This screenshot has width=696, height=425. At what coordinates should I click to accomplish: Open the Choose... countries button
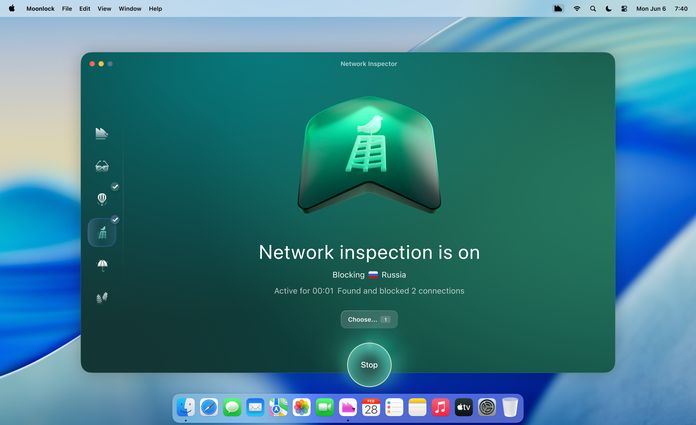tap(369, 319)
